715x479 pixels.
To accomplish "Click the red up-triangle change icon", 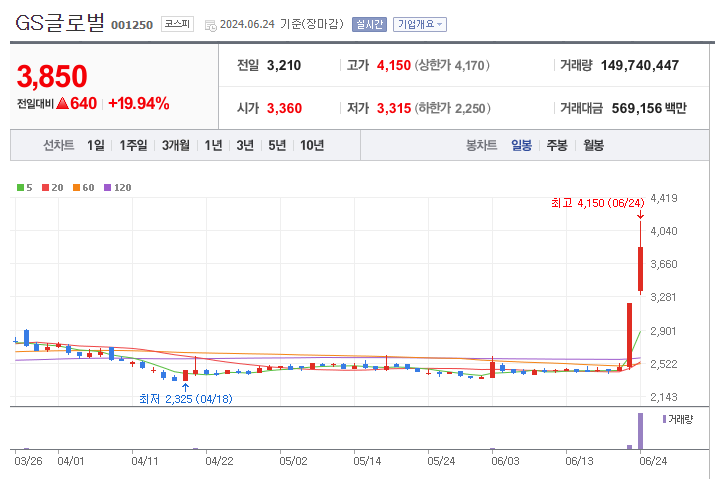I will [x=62, y=103].
